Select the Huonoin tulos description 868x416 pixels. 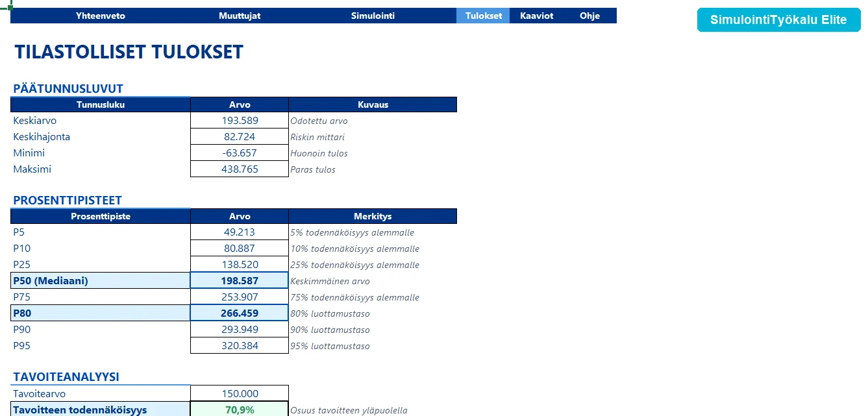319,153
